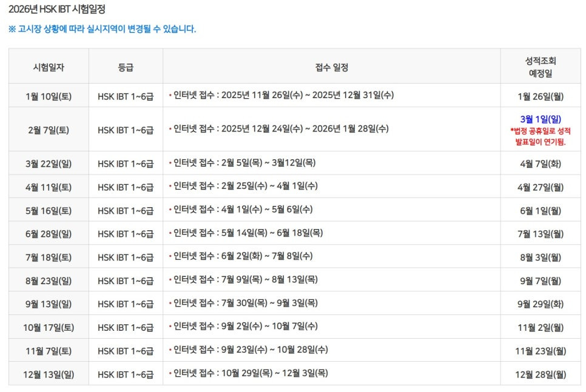
Task: Select score date '8월 3일(월)'
Action: pyautogui.click(x=541, y=257)
